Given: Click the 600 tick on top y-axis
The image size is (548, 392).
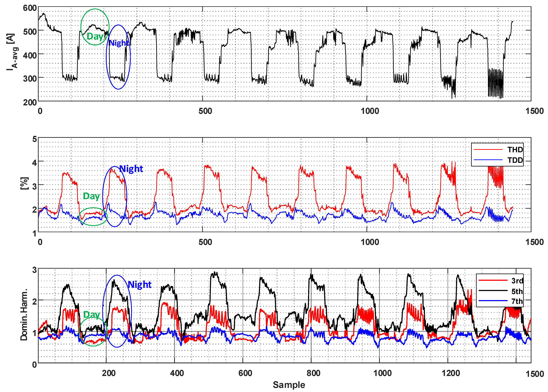Looking at the screenshot, I should pyautogui.click(x=30, y=8).
